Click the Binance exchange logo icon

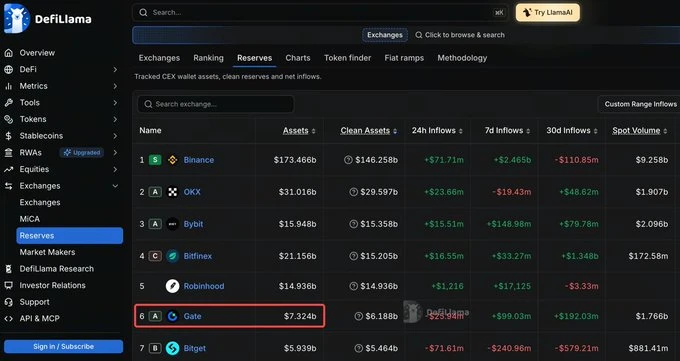pos(173,160)
